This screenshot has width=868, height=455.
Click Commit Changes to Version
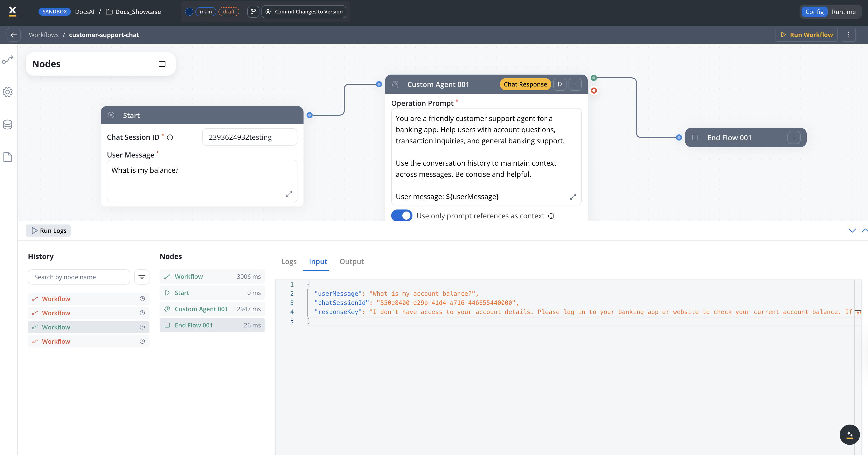(304, 11)
